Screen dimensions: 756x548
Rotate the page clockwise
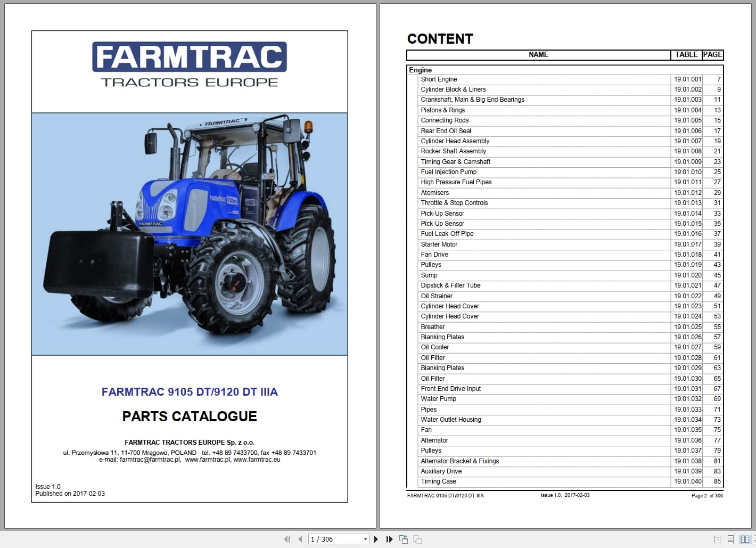[x=418, y=539]
